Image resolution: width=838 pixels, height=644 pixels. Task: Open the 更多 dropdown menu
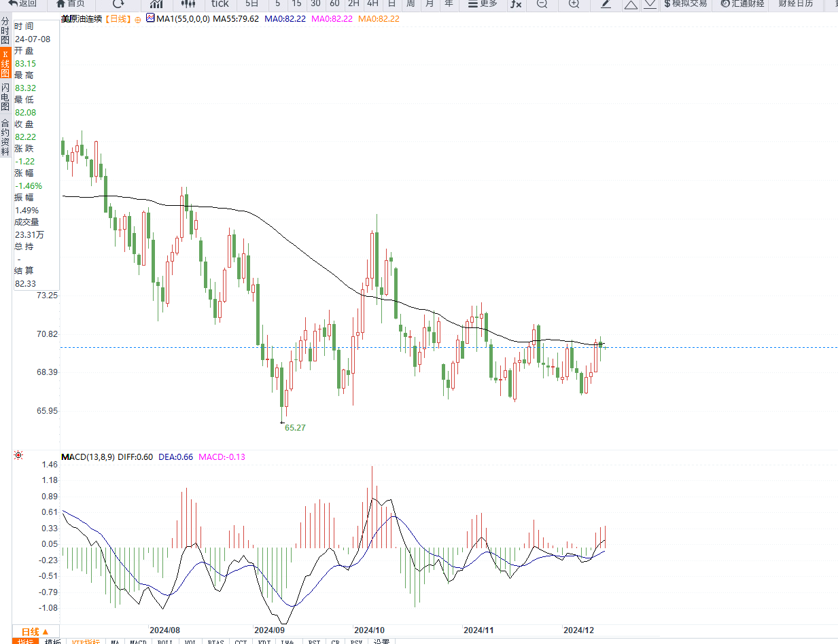[x=482, y=4]
